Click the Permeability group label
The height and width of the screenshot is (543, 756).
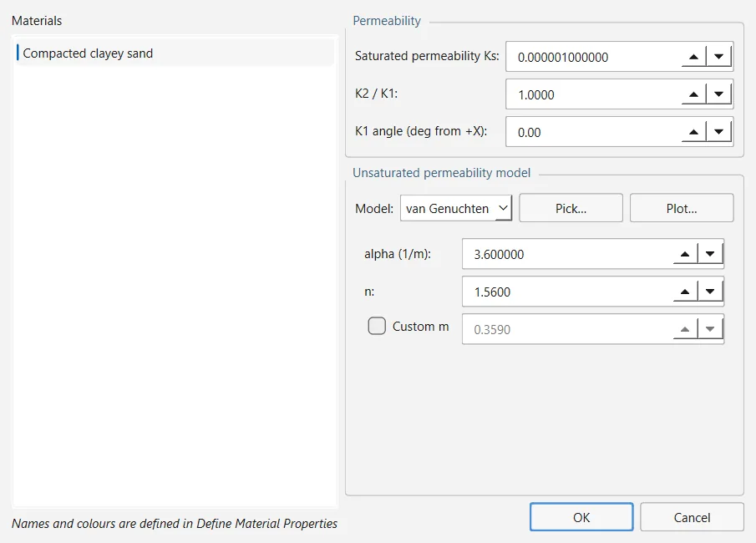click(387, 21)
